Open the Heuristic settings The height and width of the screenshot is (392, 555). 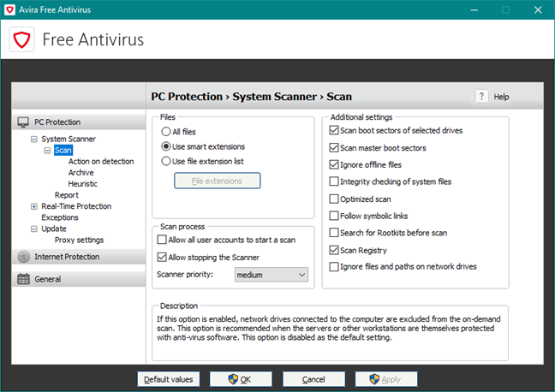pyautogui.click(x=83, y=184)
